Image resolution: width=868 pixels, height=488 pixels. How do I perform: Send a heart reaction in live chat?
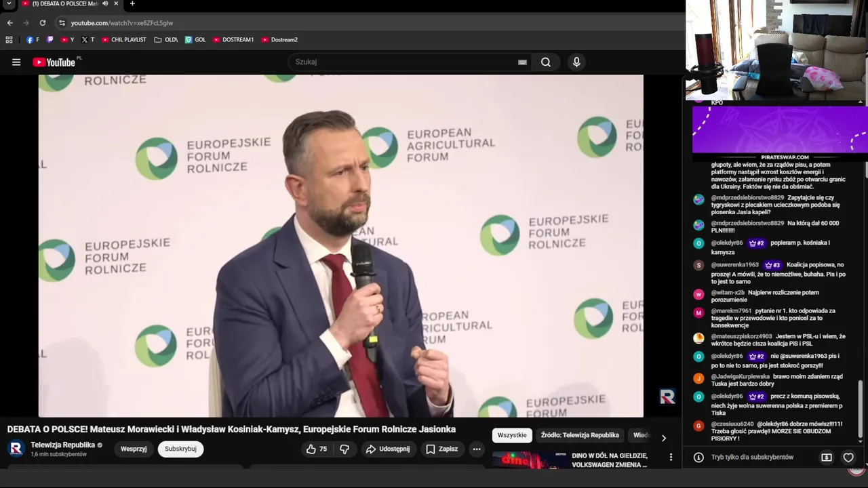coord(848,457)
